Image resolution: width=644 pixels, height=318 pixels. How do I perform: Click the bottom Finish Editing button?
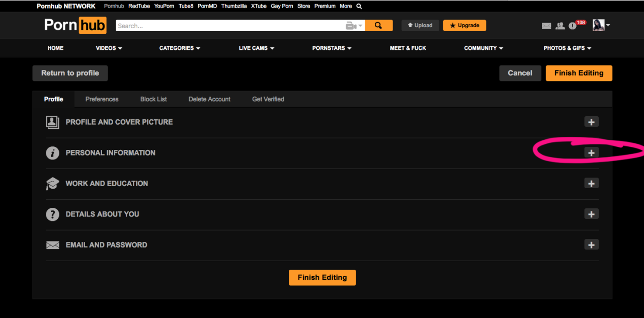coord(322,277)
